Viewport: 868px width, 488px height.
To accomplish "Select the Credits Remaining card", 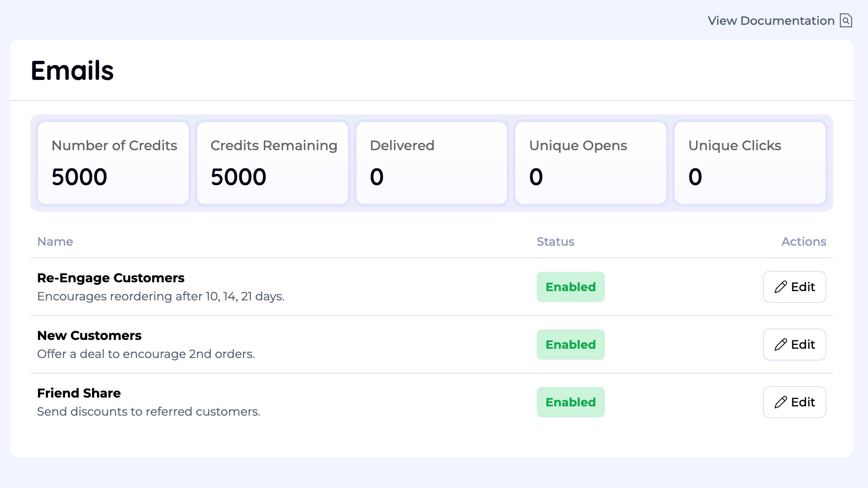I will [x=272, y=163].
